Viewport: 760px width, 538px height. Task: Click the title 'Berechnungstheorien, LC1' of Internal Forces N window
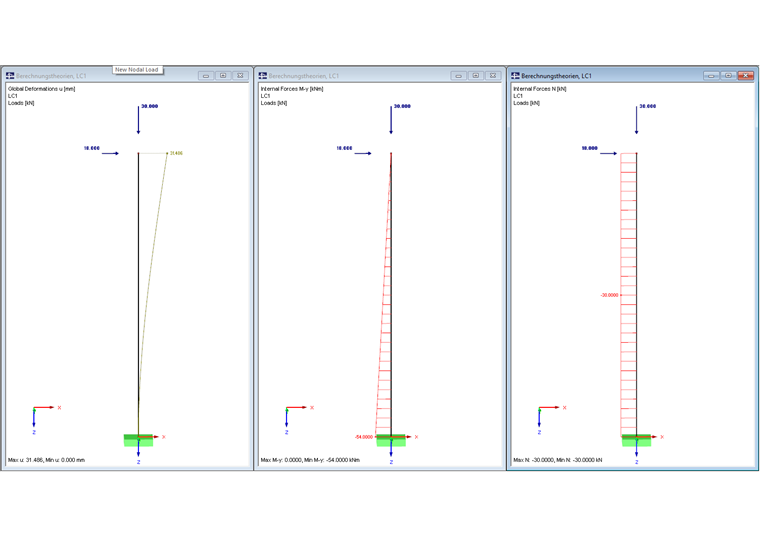click(x=556, y=76)
